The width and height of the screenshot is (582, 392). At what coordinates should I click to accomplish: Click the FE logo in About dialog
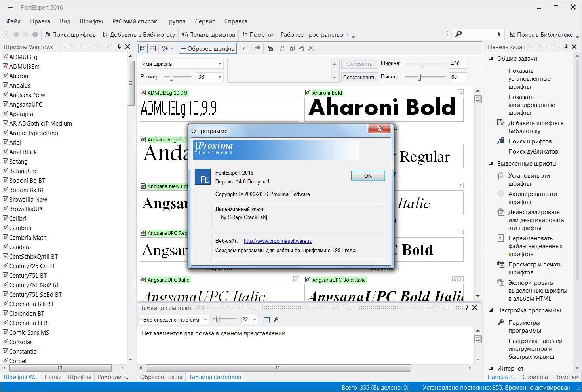[x=203, y=177]
